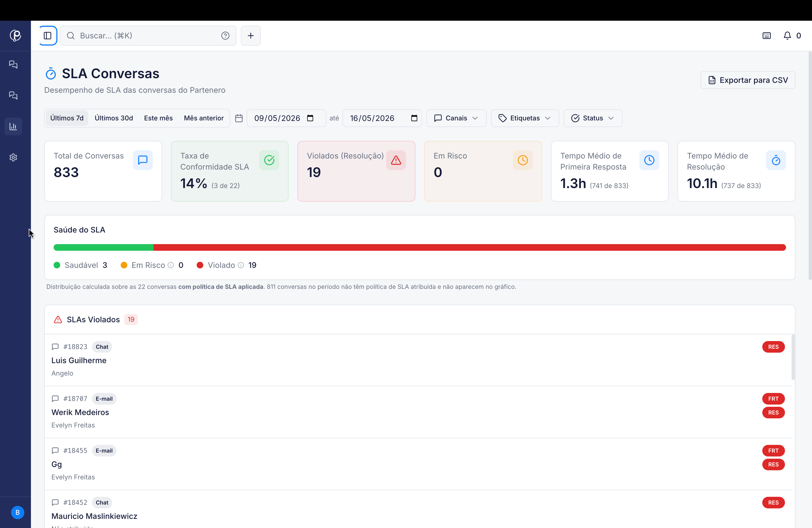
Task: Select the Este mês range tab
Action: [158, 118]
